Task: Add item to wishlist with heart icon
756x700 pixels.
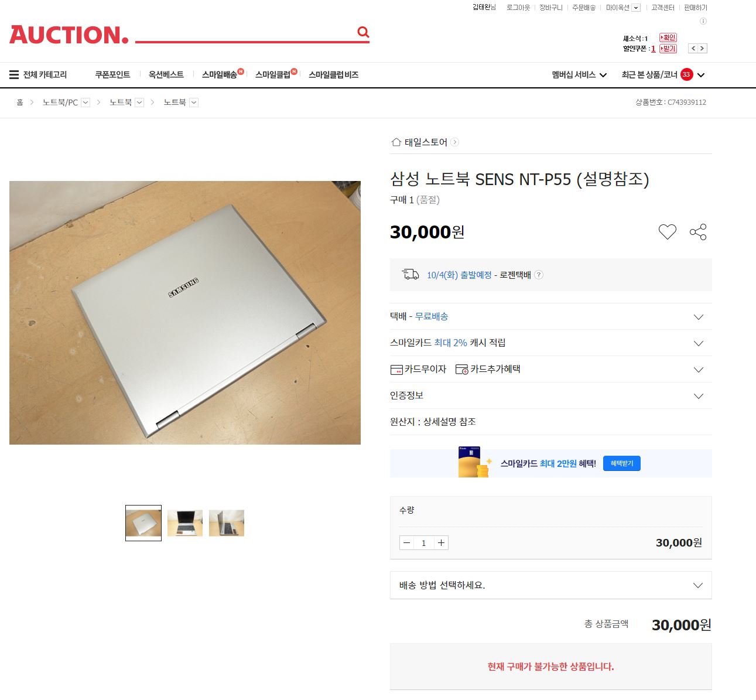Action: click(x=667, y=232)
